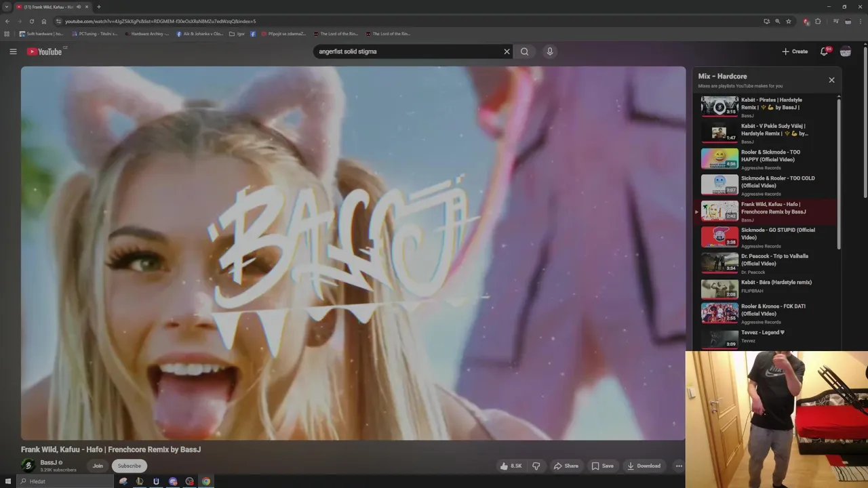
Task: Open YouTube notifications bell
Action: (825, 52)
